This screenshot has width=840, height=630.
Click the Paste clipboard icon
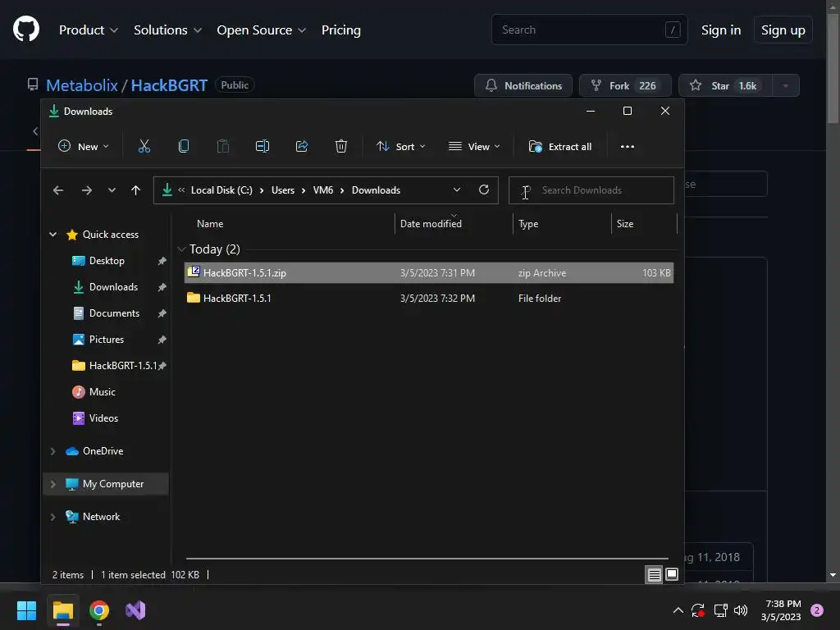coord(223,146)
